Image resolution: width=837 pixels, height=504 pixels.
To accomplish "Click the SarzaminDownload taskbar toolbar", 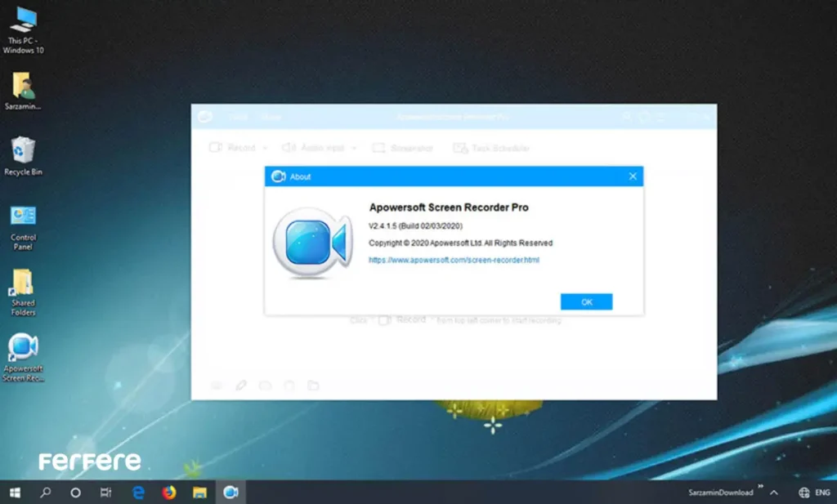I will tap(720, 493).
